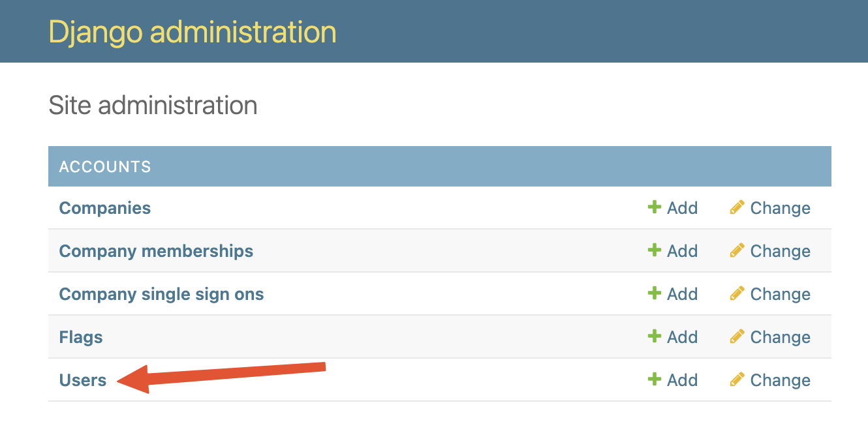
Task: Go to Company memberships list
Action: click(156, 251)
